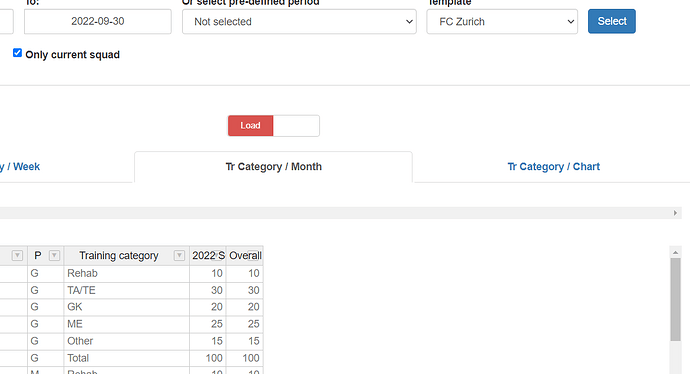The width and height of the screenshot is (690, 374).
Task: Open filter icon left of P column
Action: [x=17, y=255]
